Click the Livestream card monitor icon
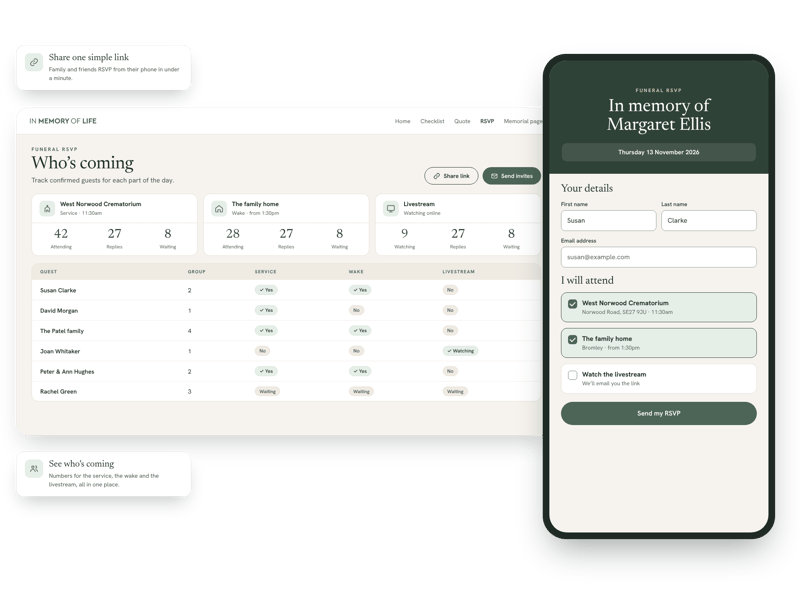Screen dimensions: 800x593 [x=391, y=208]
